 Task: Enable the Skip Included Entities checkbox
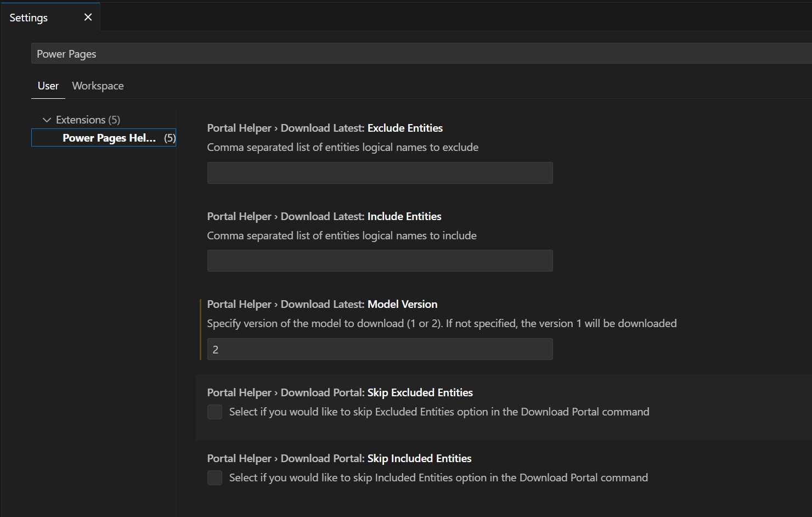pos(215,477)
